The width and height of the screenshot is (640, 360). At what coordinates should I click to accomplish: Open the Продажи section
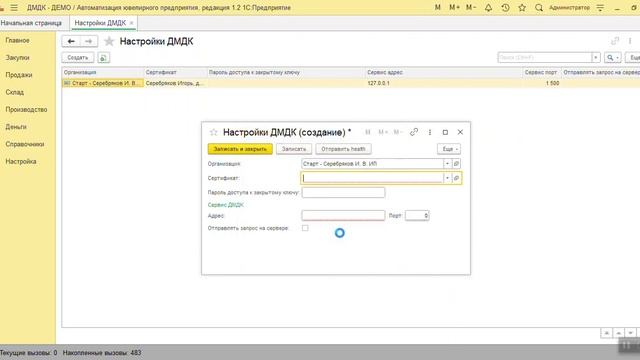click(19, 75)
